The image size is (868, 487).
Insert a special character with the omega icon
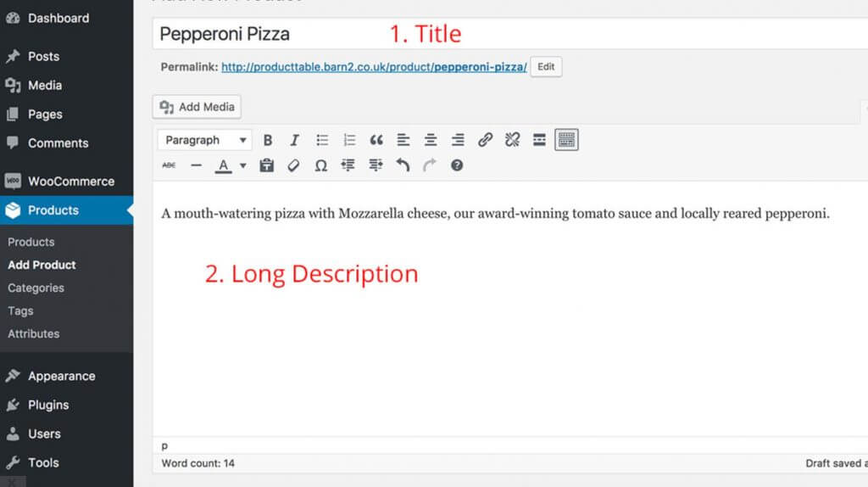click(320, 165)
